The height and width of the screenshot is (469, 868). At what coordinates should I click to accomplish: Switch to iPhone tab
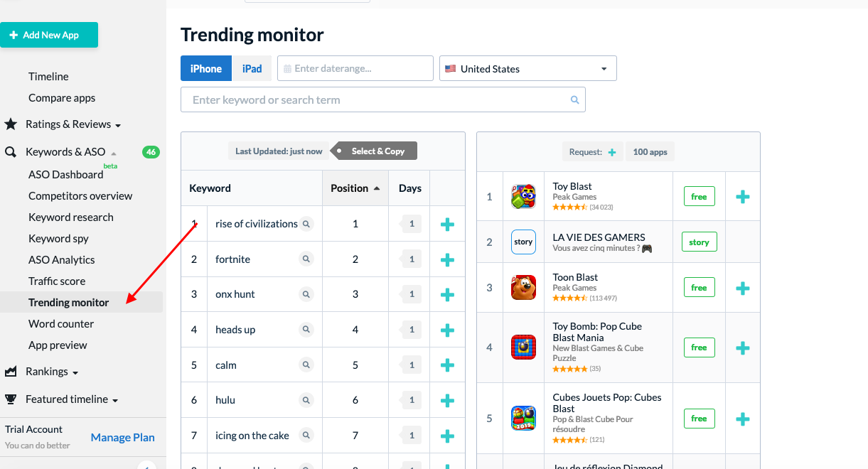pos(206,68)
